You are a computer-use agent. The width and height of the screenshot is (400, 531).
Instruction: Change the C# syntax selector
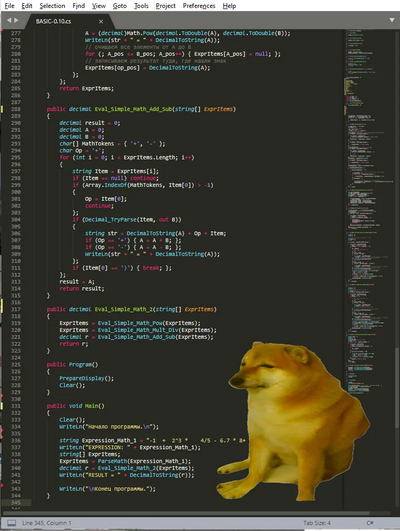click(370, 523)
